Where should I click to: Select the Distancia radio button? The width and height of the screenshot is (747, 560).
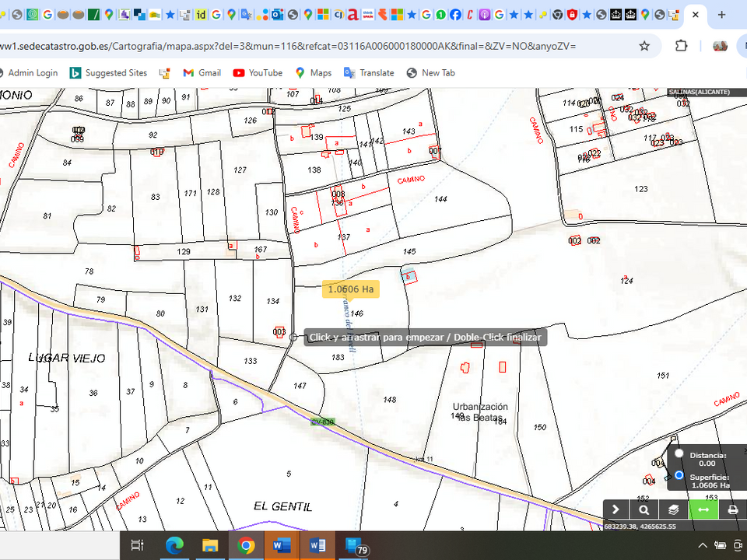click(x=679, y=453)
